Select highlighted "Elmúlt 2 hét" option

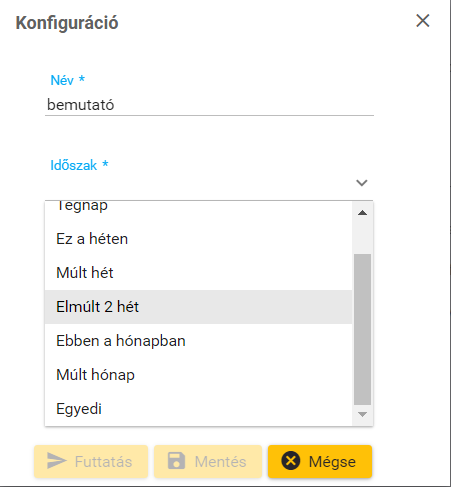coord(198,307)
